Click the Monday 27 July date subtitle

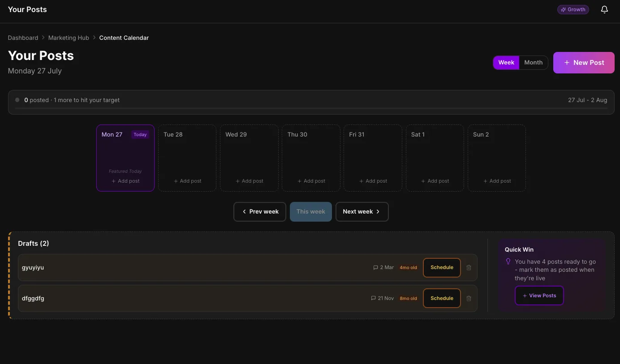coord(35,71)
